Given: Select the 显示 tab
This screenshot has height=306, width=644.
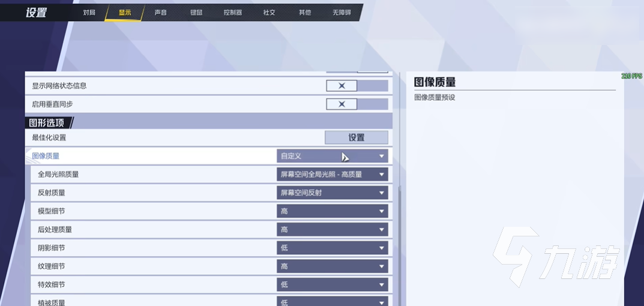Looking at the screenshot, I should pyautogui.click(x=125, y=13).
